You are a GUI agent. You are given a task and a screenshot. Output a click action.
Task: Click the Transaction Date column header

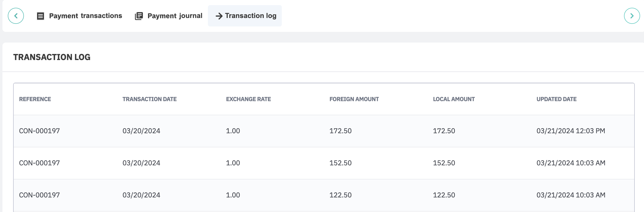click(x=149, y=99)
